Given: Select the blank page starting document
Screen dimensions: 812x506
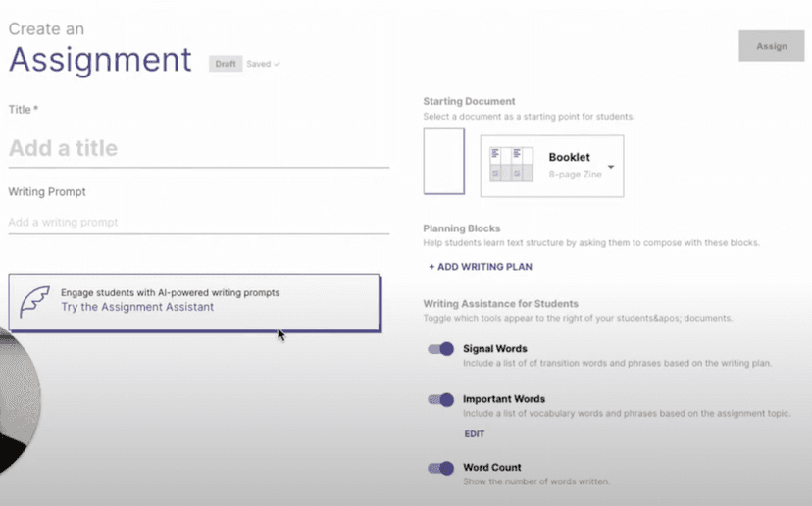Looking at the screenshot, I should 443,162.
